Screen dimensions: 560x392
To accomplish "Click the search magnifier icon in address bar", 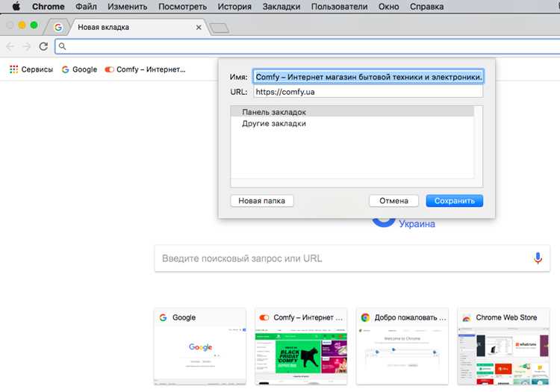I will (x=62, y=46).
